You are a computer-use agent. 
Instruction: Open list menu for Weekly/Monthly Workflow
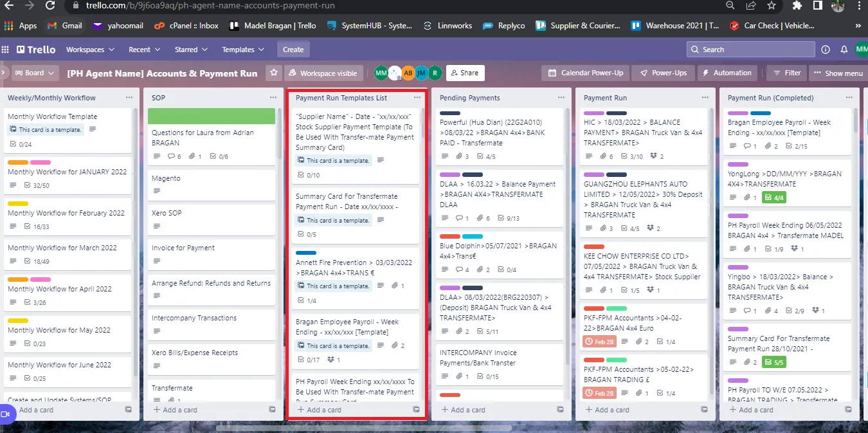click(129, 98)
